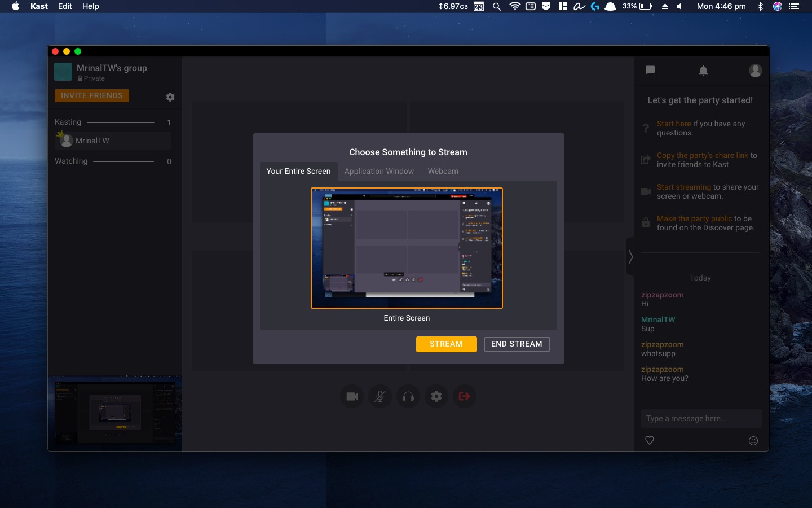Follow the Start here link
The width and height of the screenshot is (812, 508).
(x=673, y=124)
